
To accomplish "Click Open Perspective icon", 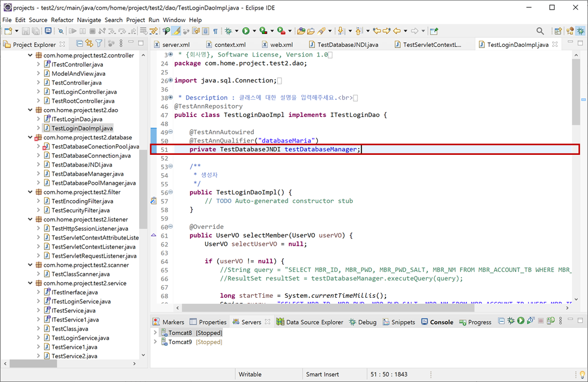I will (559, 31).
